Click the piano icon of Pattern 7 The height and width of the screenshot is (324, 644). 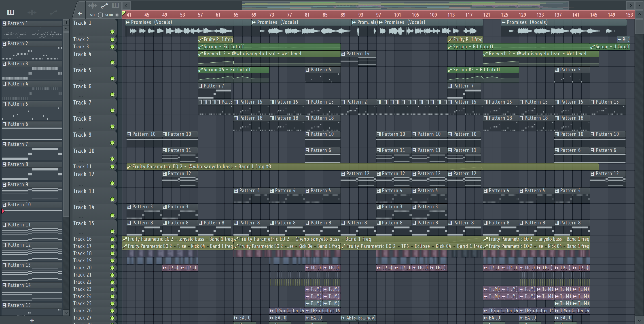click(4, 144)
